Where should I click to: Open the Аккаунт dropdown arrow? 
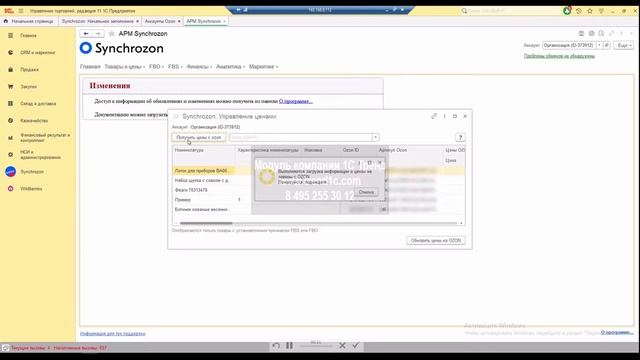(x=599, y=45)
